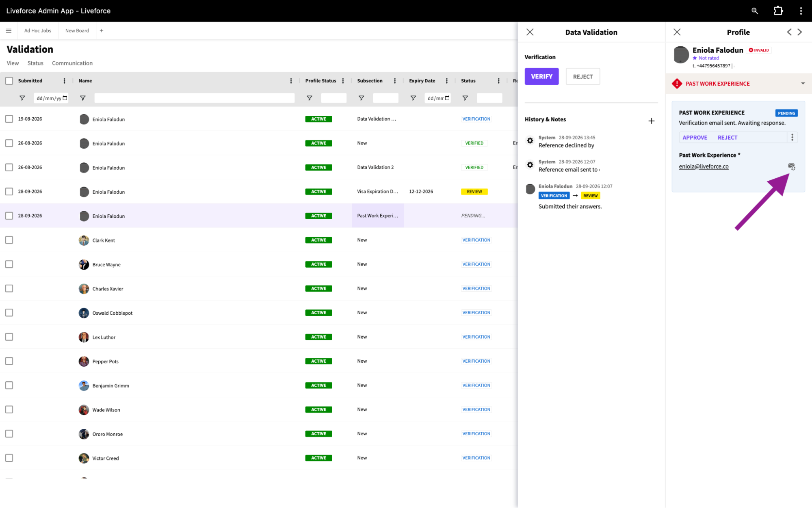Open Submitted column options menu
The image size is (812, 508).
pyautogui.click(x=64, y=81)
